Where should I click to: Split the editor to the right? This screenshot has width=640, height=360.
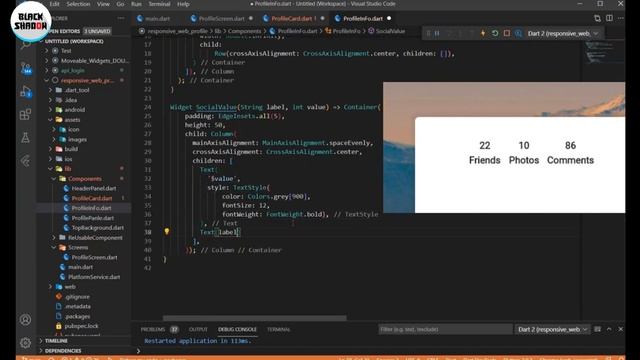[609, 18]
